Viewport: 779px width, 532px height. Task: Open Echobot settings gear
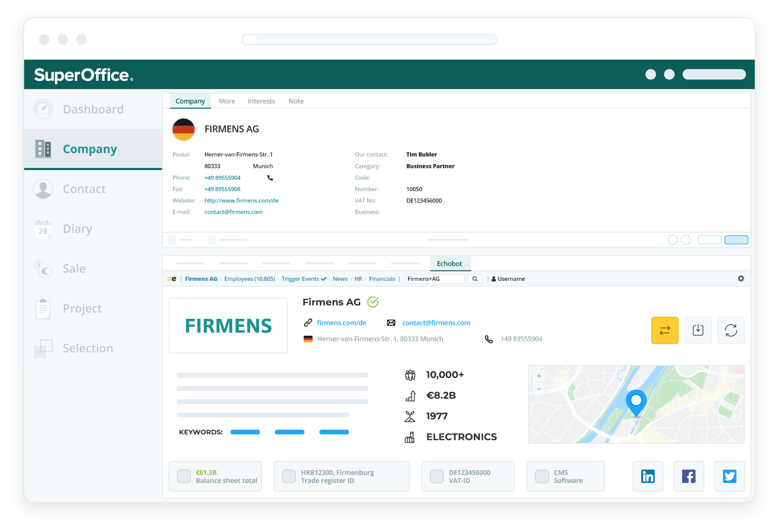pyautogui.click(x=741, y=278)
